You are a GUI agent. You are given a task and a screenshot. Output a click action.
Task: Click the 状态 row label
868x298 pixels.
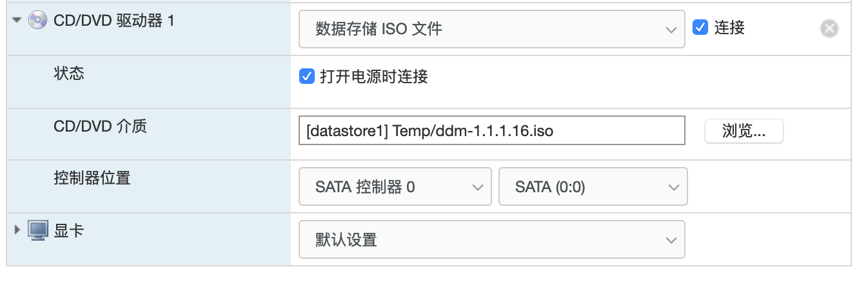coord(68,73)
